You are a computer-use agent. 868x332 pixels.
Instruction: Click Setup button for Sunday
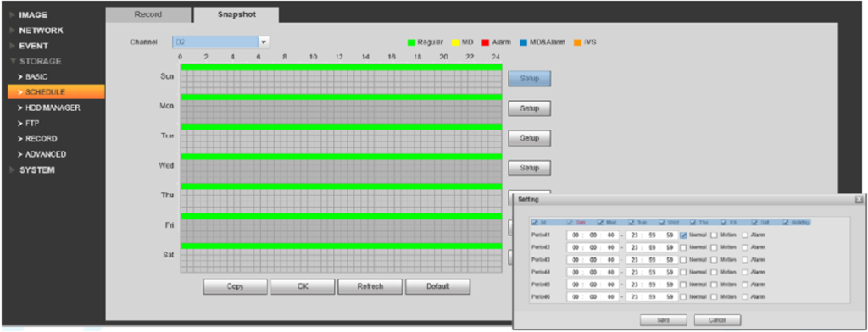pyautogui.click(x=529, y=79)
